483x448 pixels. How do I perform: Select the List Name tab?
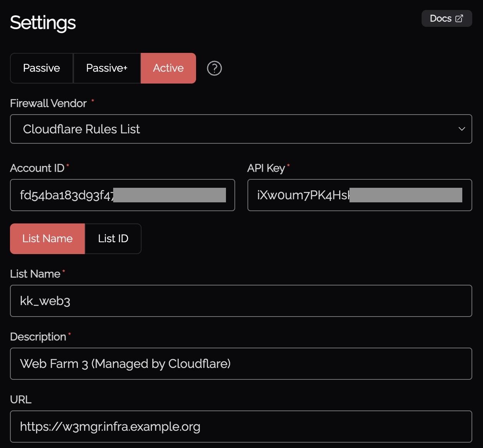[47, 239]
